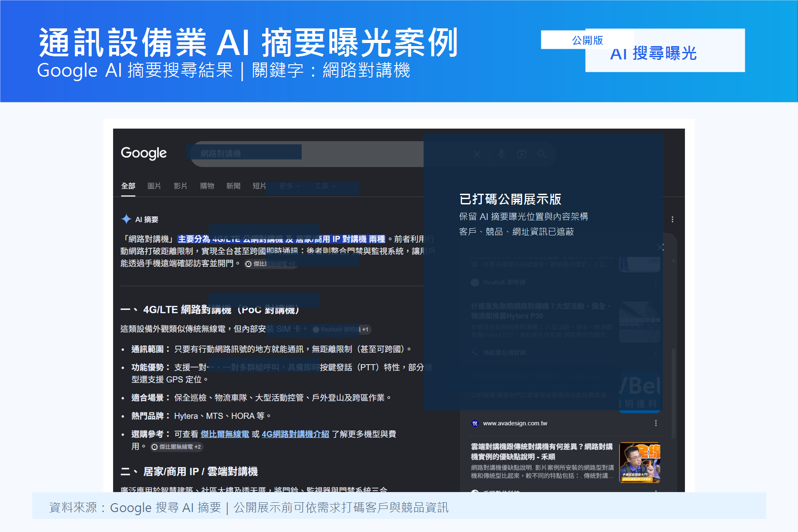Click the 適合場景 bullet label
The height and width of the screenshot is (532, 798).
tap(151, 398)
